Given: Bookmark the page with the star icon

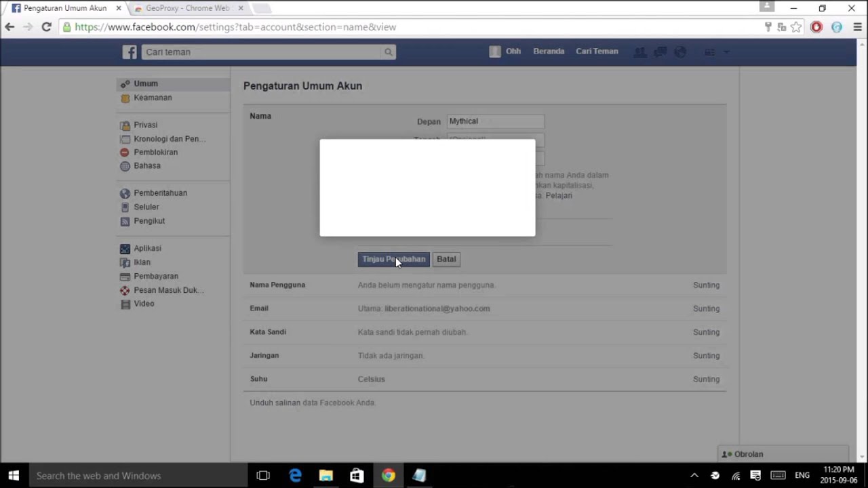Looking at the screenshot, I should pyautogui.click(x=796, y=27).
